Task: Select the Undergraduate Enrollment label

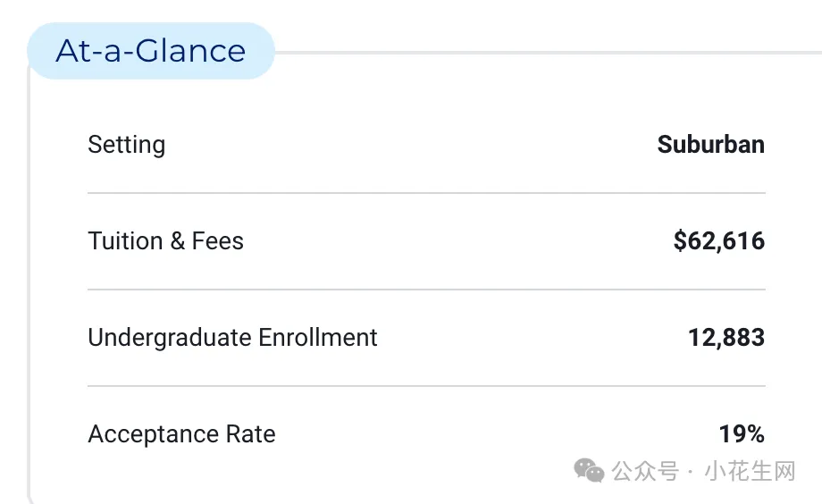Action: tap(232, 338)
